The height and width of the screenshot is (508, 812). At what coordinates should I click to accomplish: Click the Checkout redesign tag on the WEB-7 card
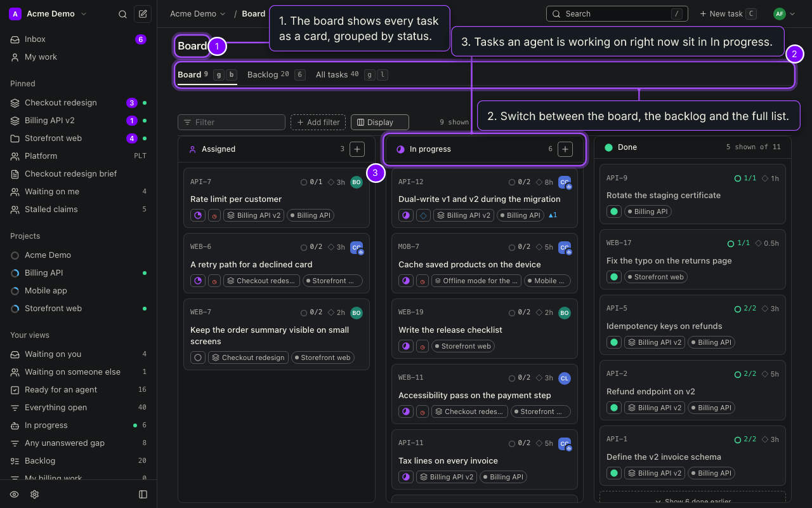tap(248, 358)
